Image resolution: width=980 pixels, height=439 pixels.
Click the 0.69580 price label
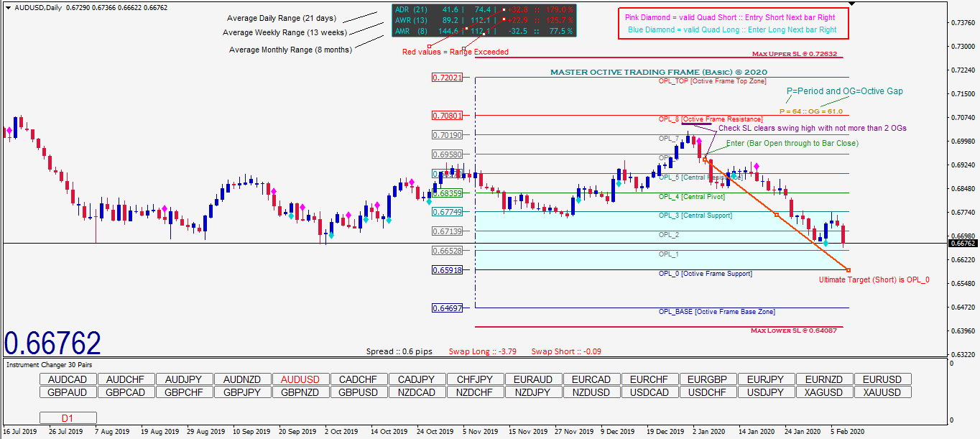tap(447, 154)
